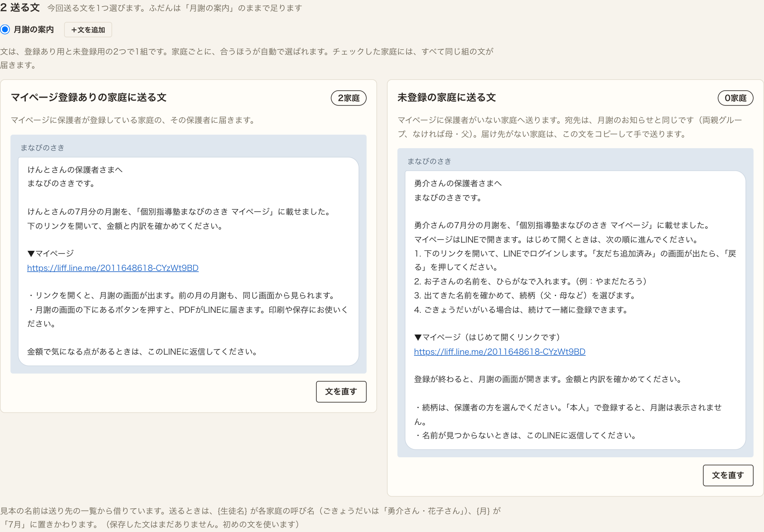Viewport: 764px width, 532px height.
Task: Click the greeting 勇介さんの保護者さまへ
Action: [458, 183]
